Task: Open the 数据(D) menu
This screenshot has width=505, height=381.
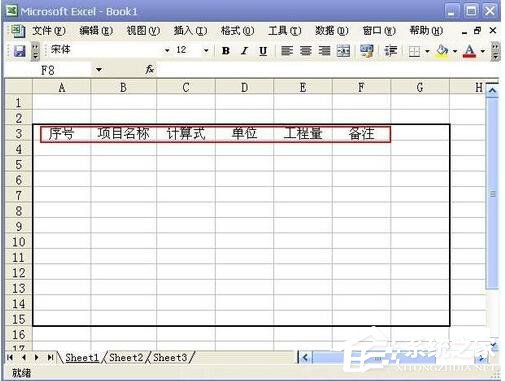Action: (x=332, y=31)
